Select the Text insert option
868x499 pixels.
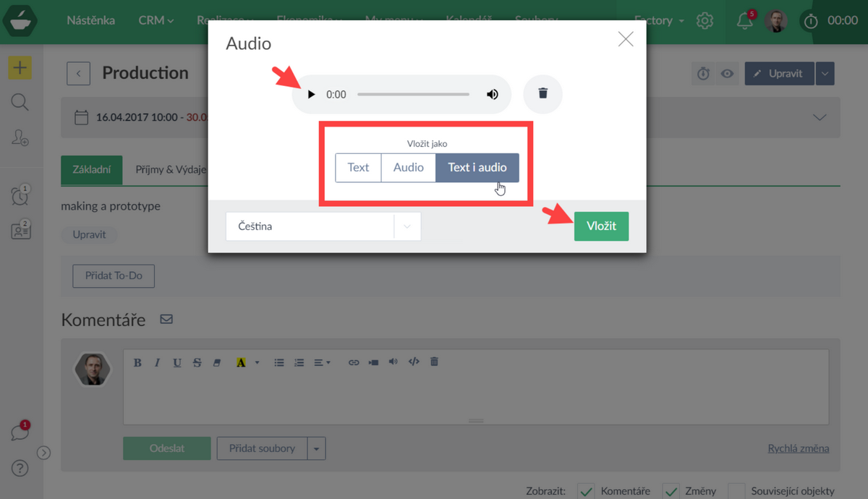(x=358, y=167)
